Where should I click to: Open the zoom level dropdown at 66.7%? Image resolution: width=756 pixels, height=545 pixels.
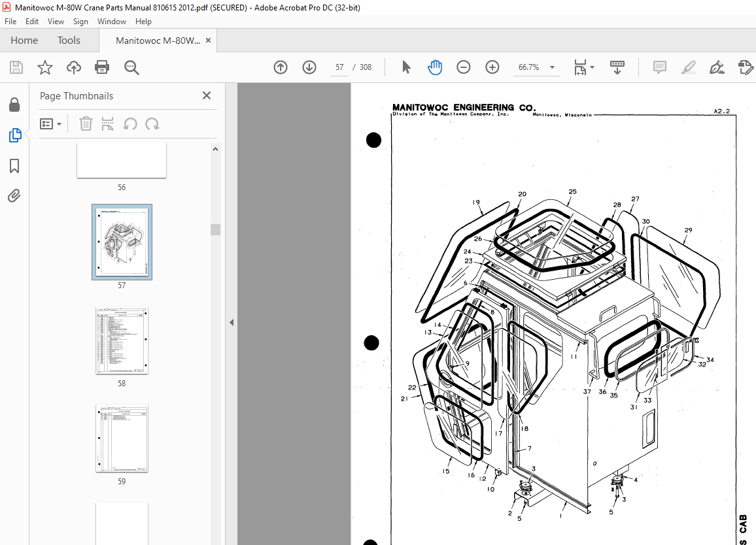(x=552, y=67)
